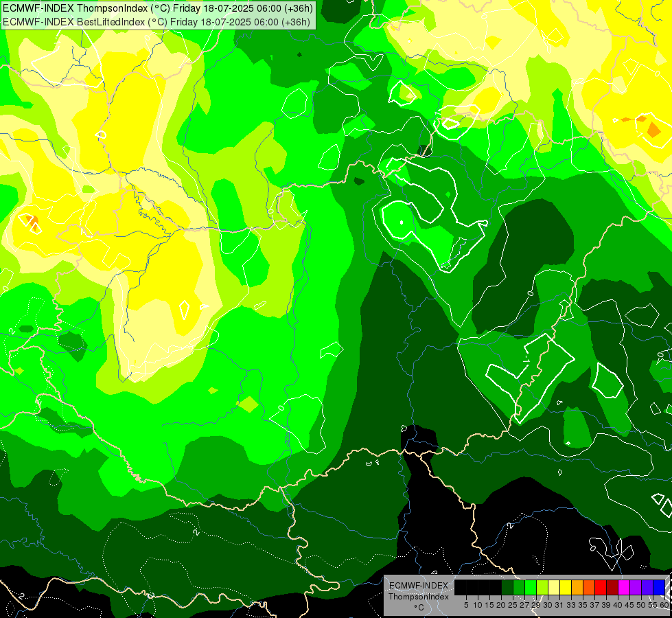The width and height of the screenshot is (672, 618).
Task: Select the pale yellow 30–31 legend swatch
Action: (x=554, y=587)
